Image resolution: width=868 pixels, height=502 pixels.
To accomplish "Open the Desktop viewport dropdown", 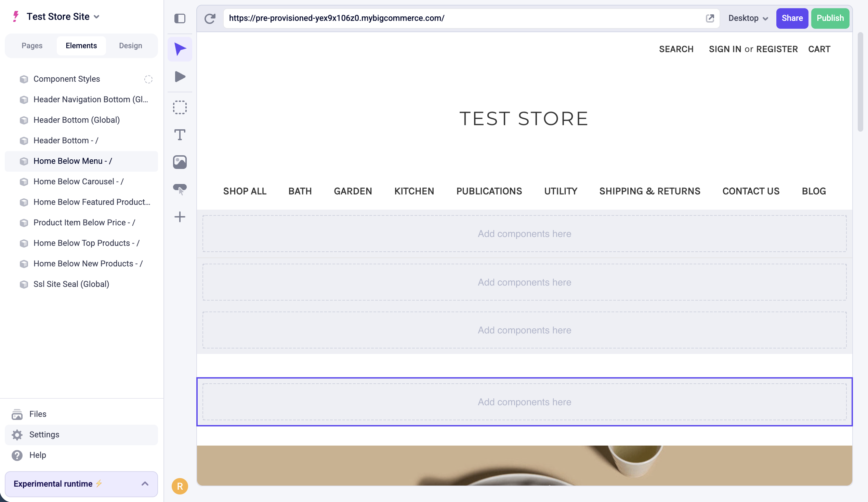I will tap(748, 18).
